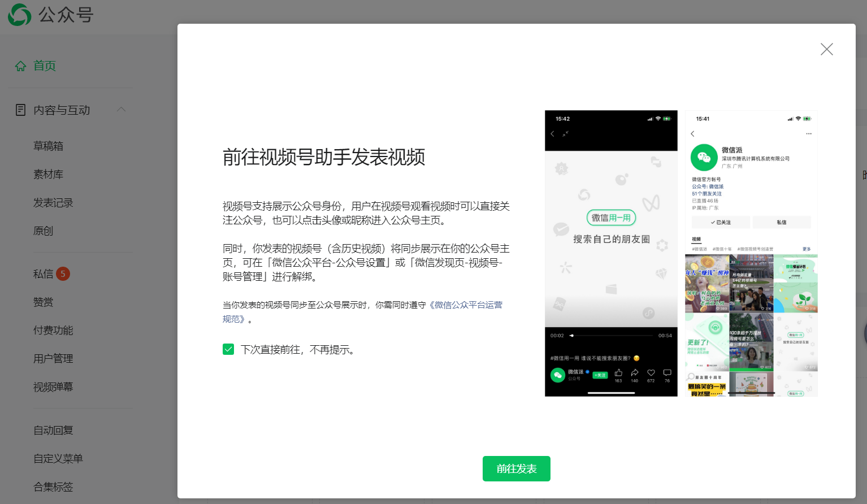Open 合集标签 in the sidebar
867x504 pixels.
pyautogui.click(x=53, y=487)
